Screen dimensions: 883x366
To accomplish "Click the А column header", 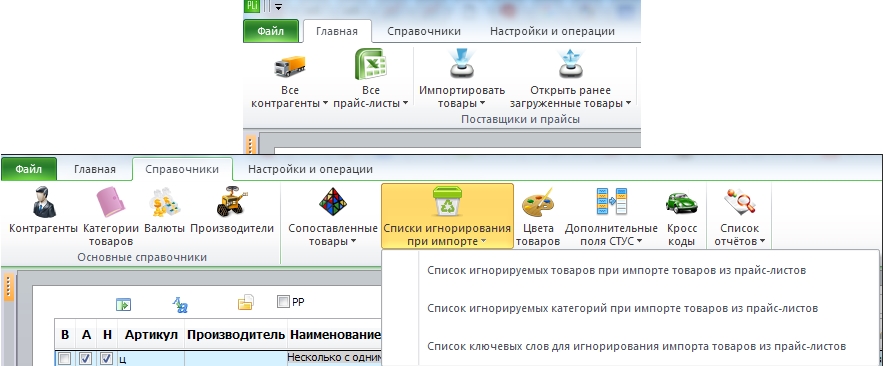I will point(86,335).
